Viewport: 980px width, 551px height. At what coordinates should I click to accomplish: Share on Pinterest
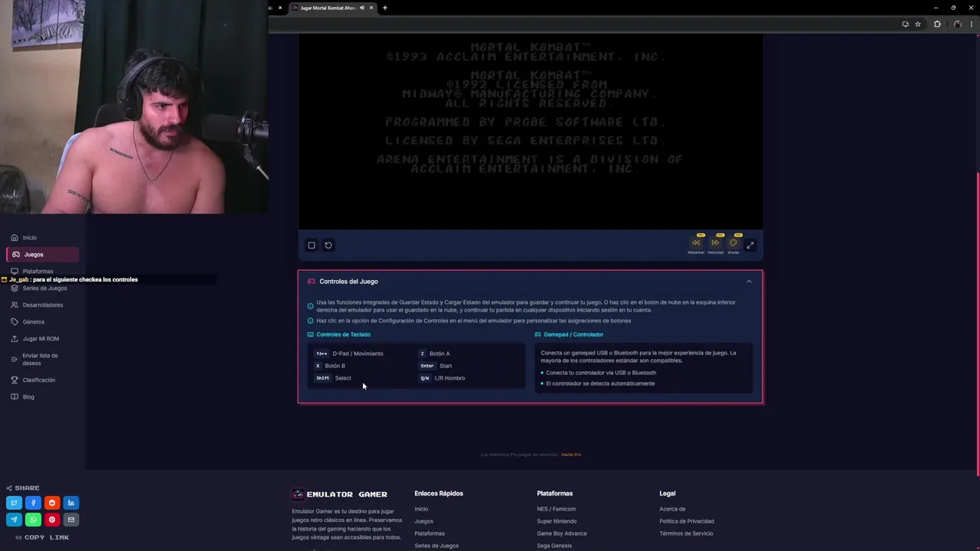coord(52,520)
